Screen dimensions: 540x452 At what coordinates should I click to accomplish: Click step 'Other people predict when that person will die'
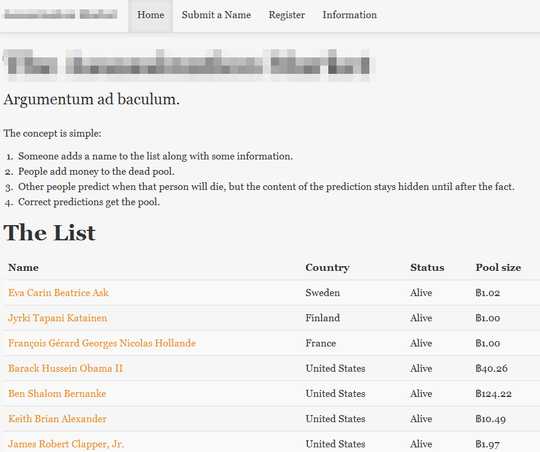pos(266,187)
